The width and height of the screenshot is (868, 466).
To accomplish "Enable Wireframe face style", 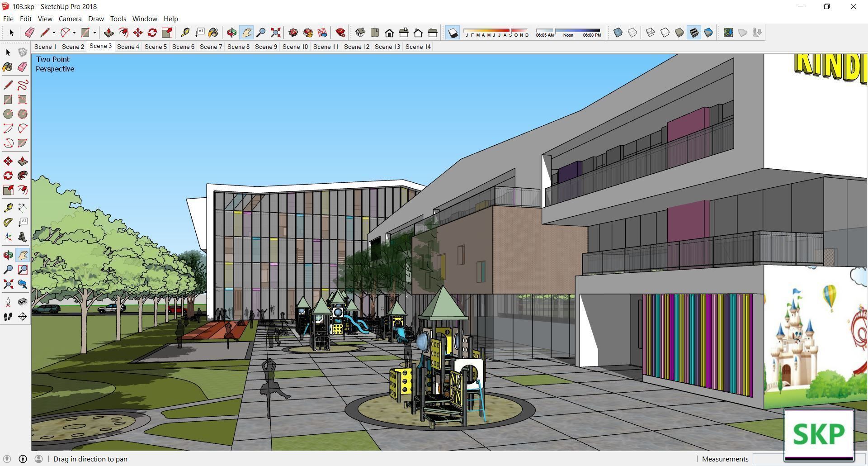I will click(x=651, y=33).
